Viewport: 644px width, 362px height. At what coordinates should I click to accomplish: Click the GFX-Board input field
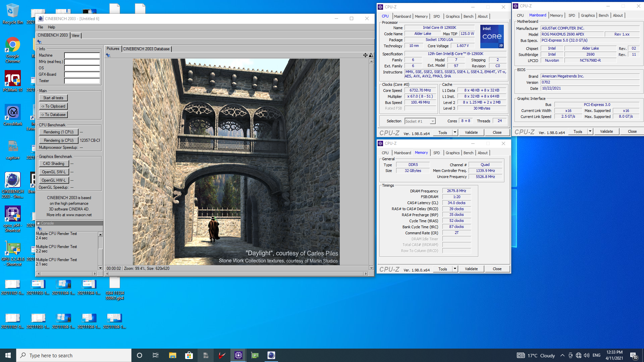pos(82,74)
